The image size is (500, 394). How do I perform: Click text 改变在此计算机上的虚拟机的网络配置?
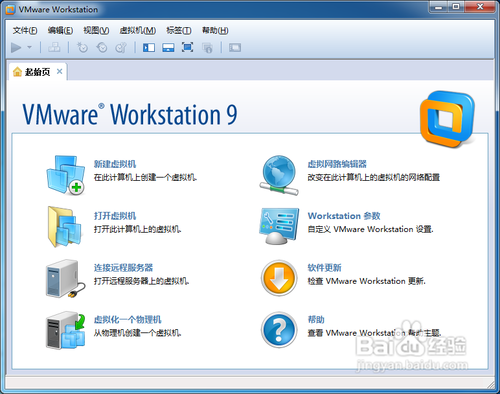[374, 177]
